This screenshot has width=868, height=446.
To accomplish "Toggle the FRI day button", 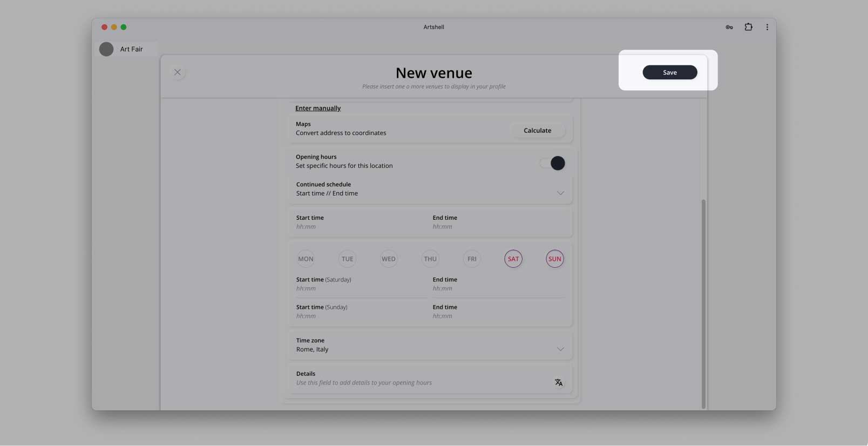I will coord(472,259).
